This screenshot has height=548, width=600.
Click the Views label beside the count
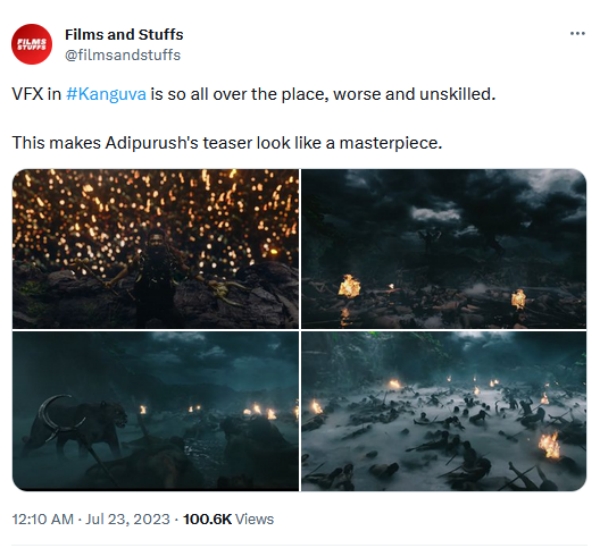[x=254, y=519]
